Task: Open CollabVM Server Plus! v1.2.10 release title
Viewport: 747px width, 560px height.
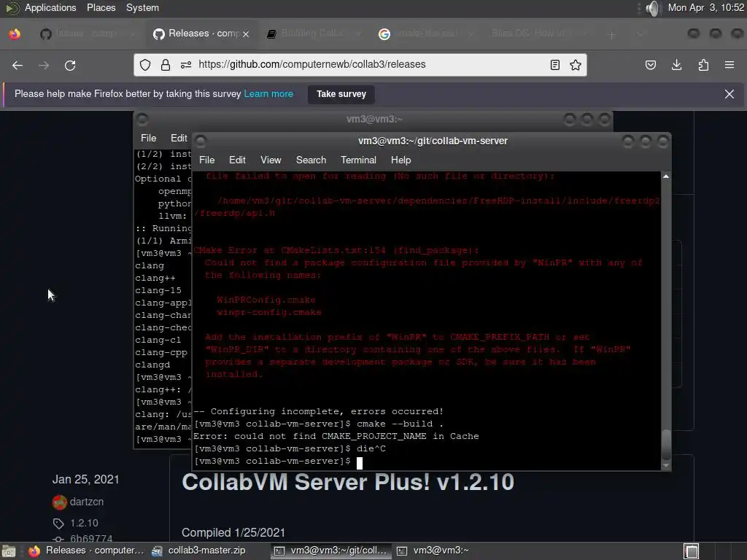Action: 348,482
